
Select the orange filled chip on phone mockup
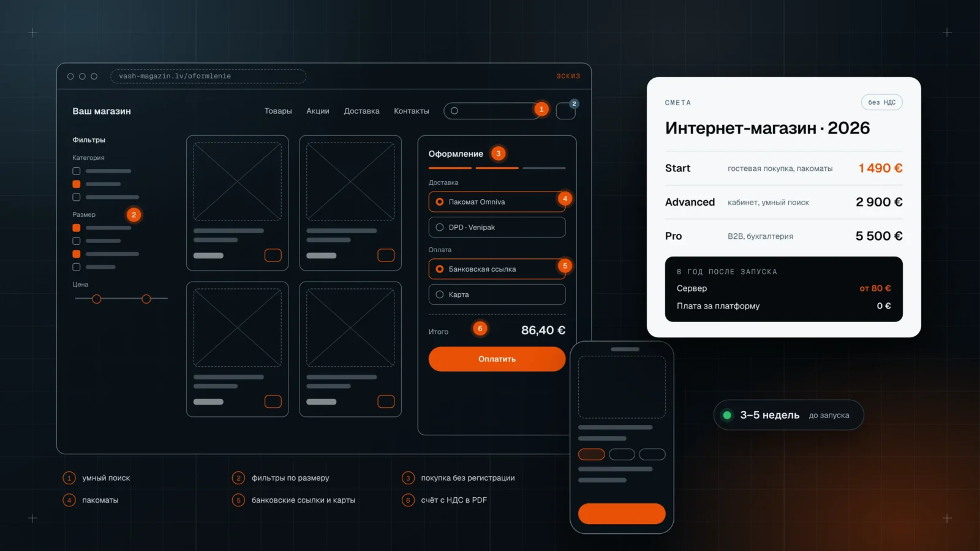[x=592, y=454]
